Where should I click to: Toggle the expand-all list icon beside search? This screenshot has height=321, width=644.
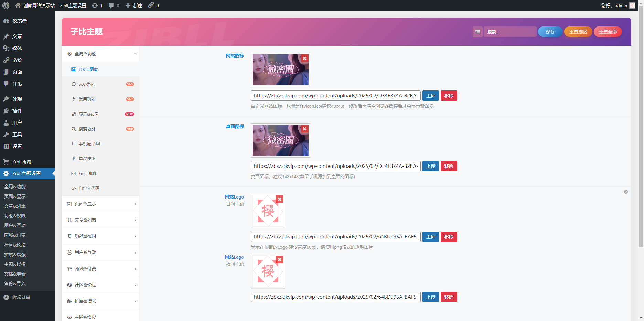click(x=477, y=32)
